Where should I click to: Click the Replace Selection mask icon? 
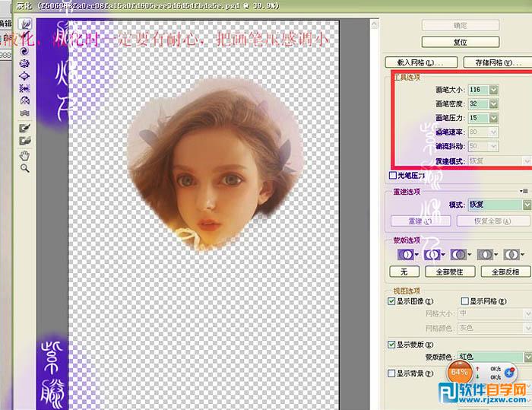coord(406,254)
